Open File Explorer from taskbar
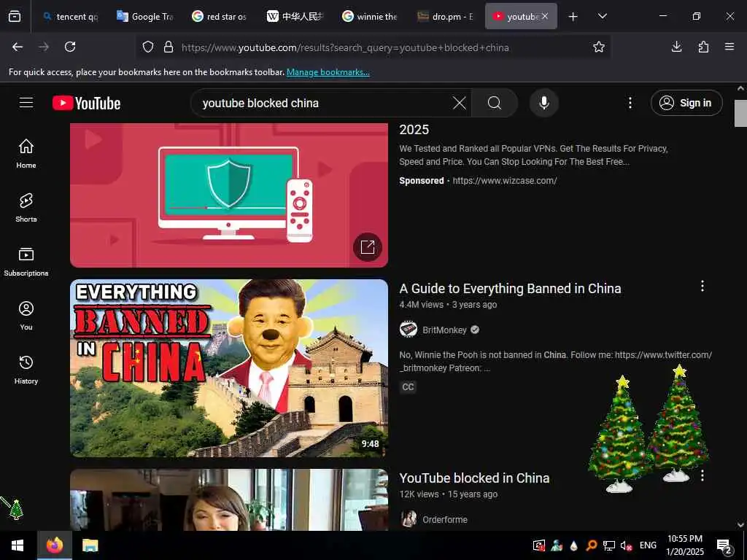This screenshot has height=560, width=747. pos(90,545)
